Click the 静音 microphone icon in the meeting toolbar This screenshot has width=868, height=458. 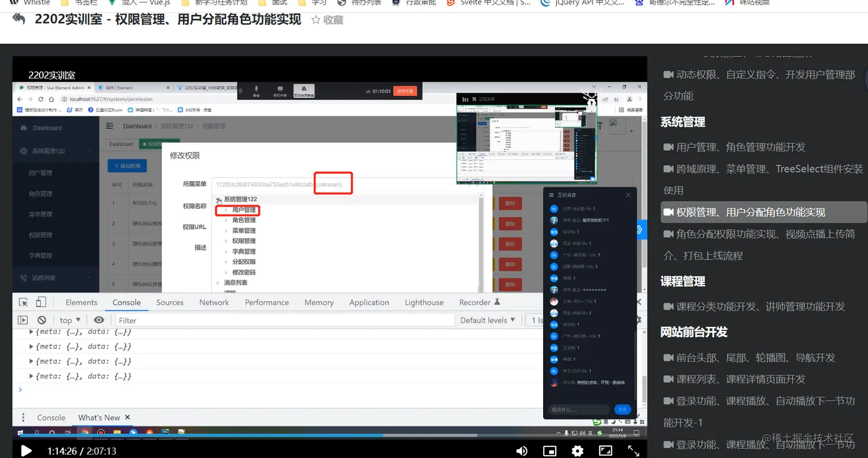[x=256, y=91]
